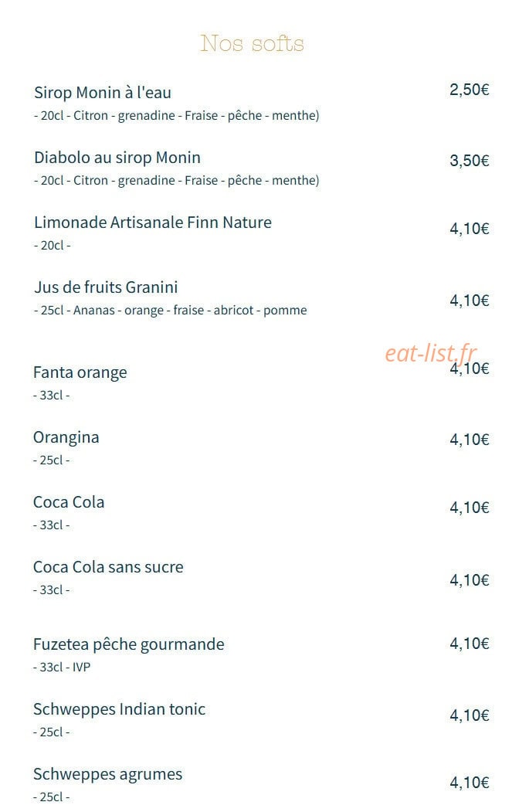The height and width of the screenshot is (812, 529).
Task: Choose Coca Cola sans sucre
Action: pyautogui.click(x=108, y=566)
